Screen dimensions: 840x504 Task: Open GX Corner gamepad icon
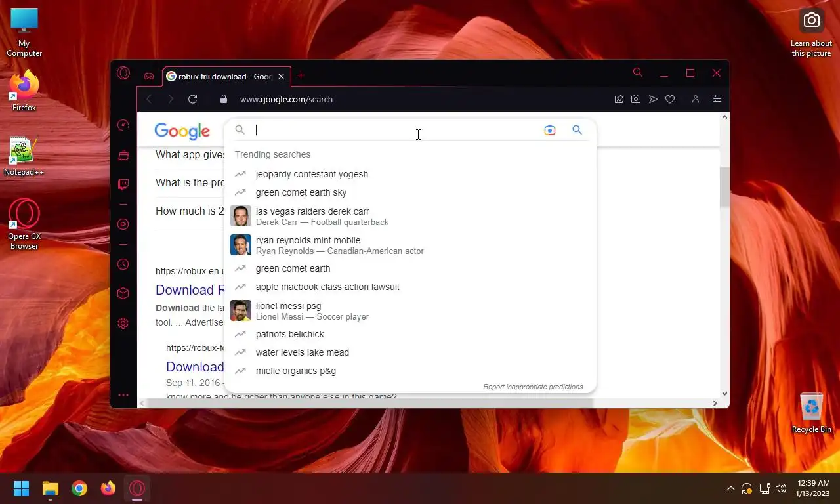(x=149, y=76)
